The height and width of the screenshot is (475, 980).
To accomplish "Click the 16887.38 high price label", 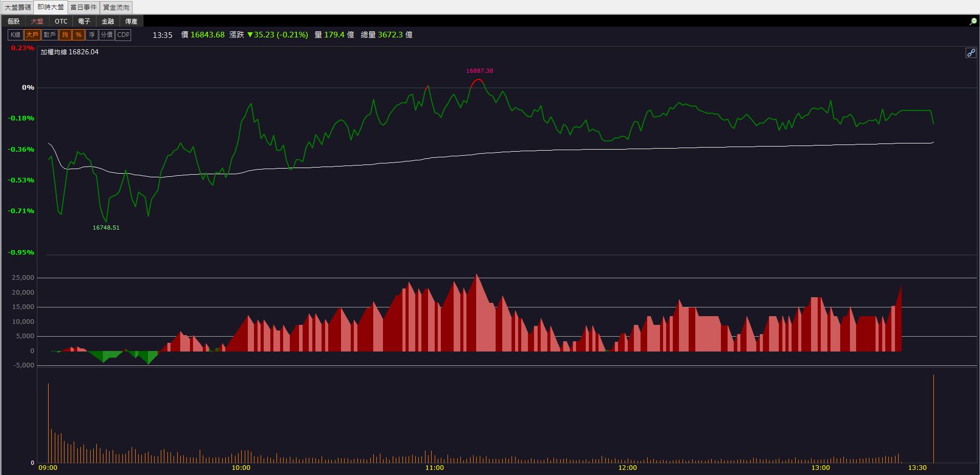I will (x=480, y=71).
